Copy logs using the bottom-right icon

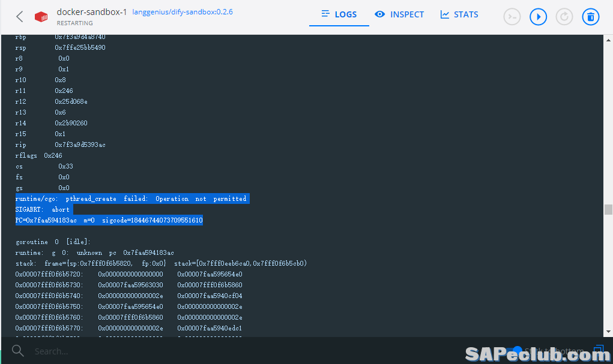coord(598,350)
